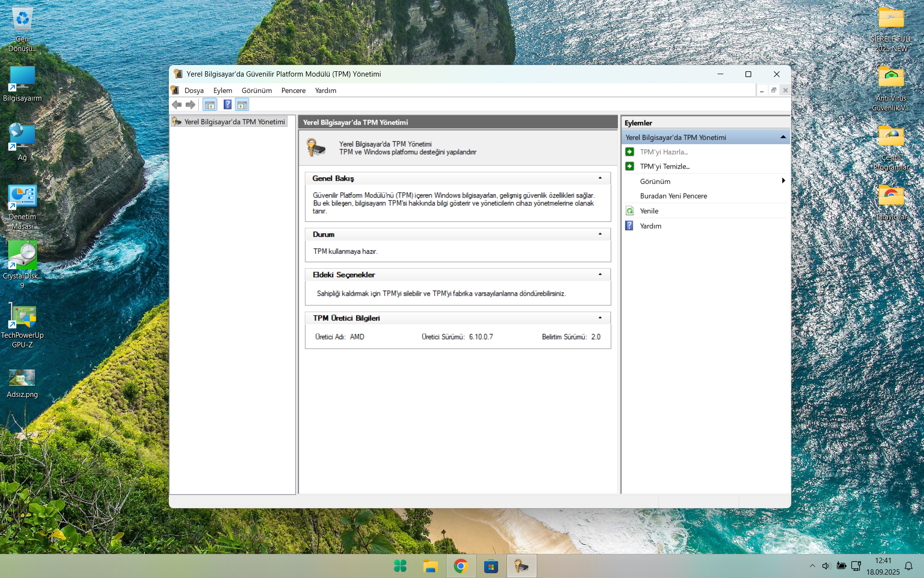Screen dimensions: 924x578
Task: Click the Üretici Adı value AMD
Action: (357, 337)
